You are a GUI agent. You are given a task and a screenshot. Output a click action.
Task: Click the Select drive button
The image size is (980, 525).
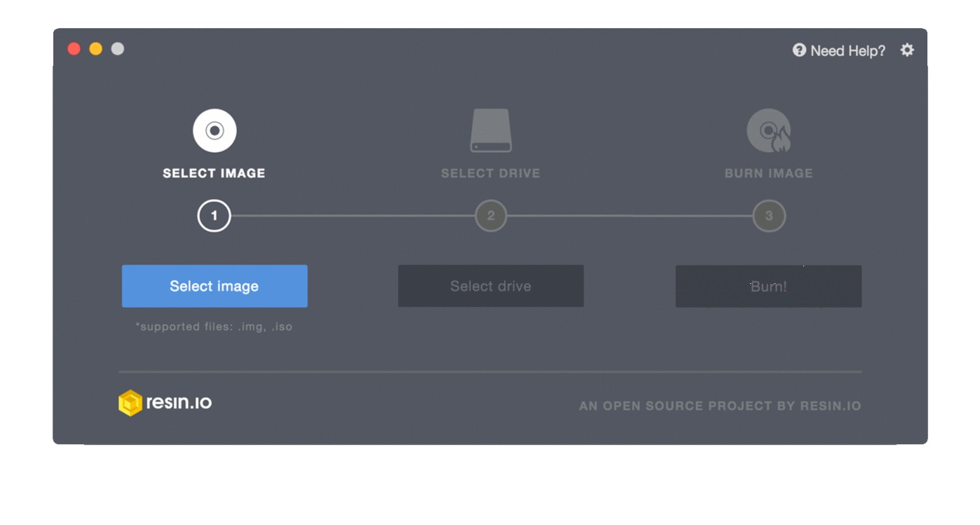[491, 286]
